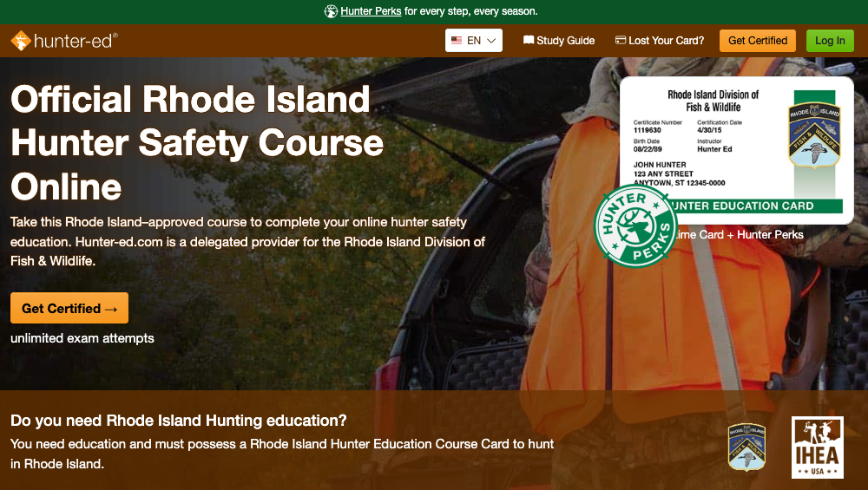Click Get Certified in the top navigation

click(758, 41)
